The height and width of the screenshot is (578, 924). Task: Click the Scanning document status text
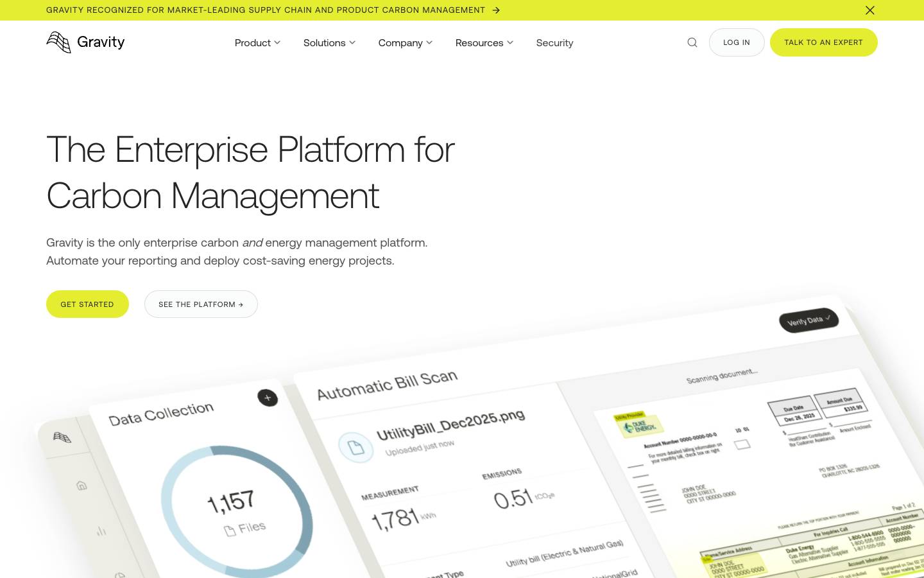pyautogui.click(x=722, y=376)
